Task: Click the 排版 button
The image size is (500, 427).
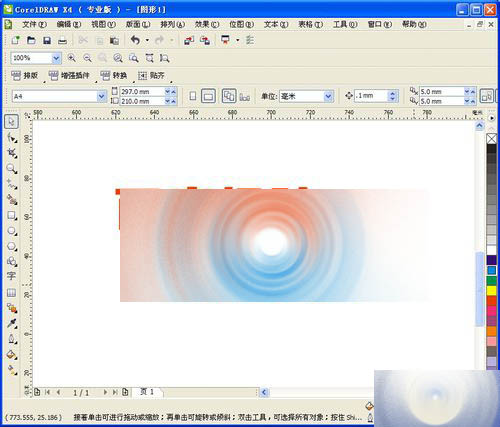Action: [x=25, y=76]
